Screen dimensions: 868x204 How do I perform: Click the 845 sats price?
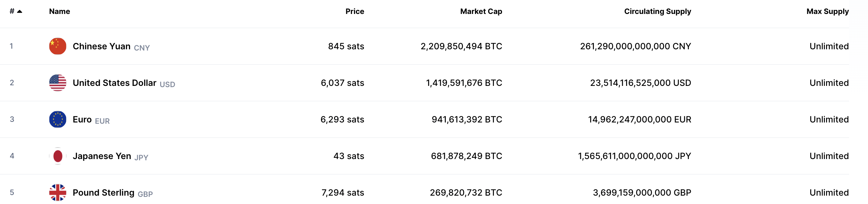346,46
